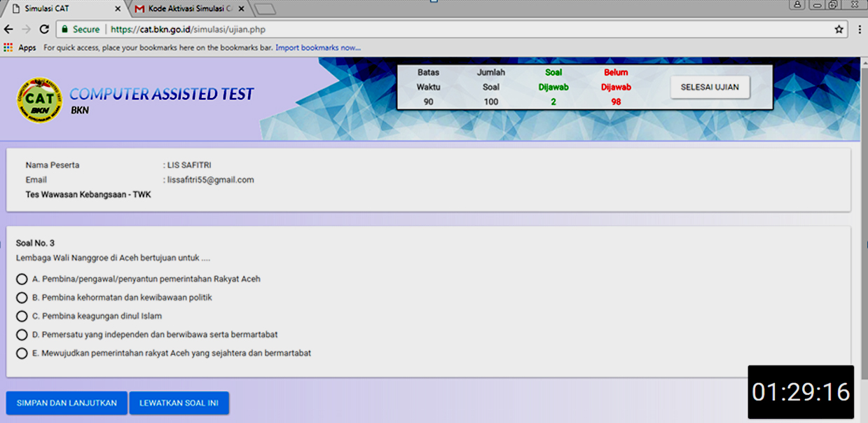Click the participant name LIS SAFITRI
The image size is (868, 423).
click(x=189, y=165)
